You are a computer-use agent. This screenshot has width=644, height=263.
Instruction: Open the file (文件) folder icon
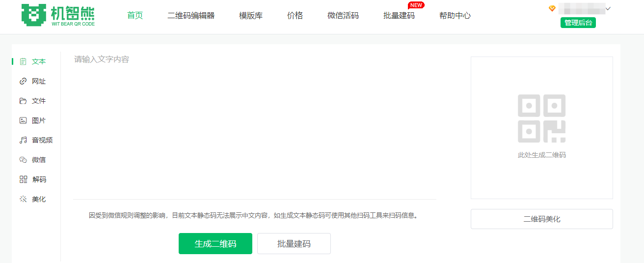point(23,101)
